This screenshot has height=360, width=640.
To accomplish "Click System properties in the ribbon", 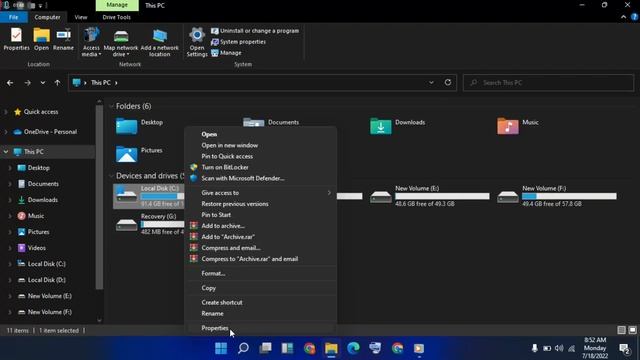I will tap(238, 42).
